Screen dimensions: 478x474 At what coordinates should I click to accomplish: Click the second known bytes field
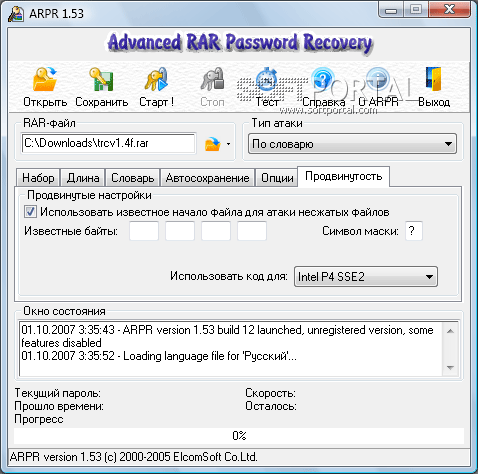tap(180, 231)
